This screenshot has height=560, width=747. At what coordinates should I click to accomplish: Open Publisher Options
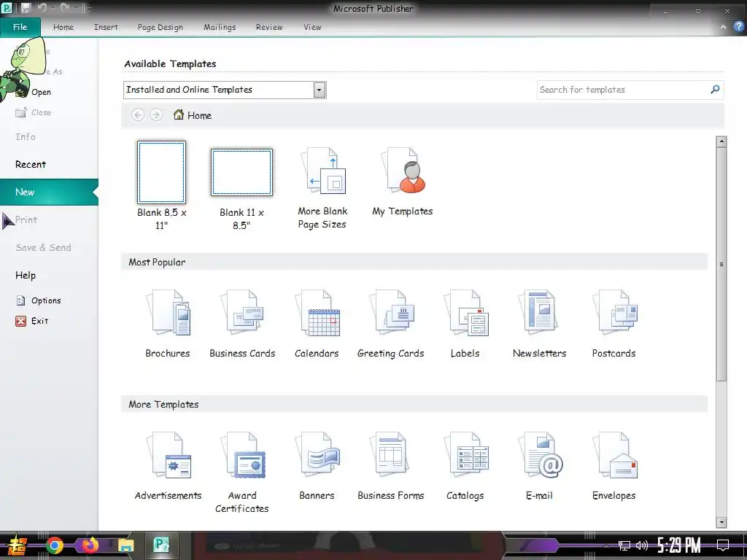(x=39, y=300)
